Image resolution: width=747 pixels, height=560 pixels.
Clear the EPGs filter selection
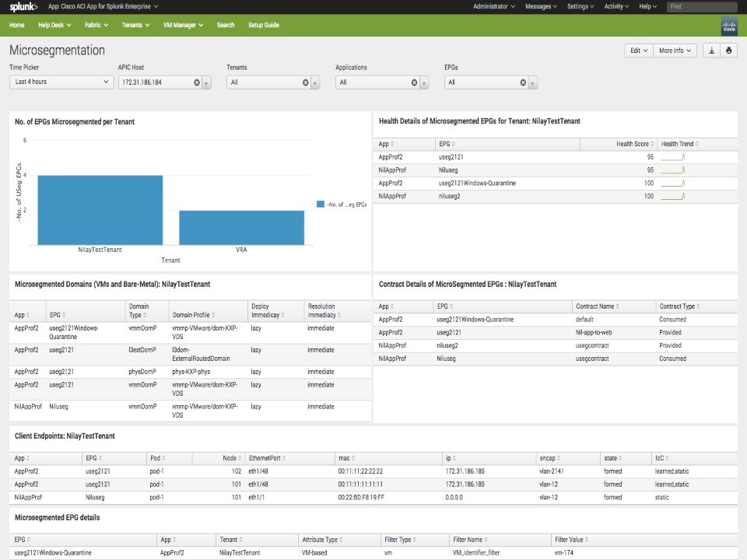523,82
